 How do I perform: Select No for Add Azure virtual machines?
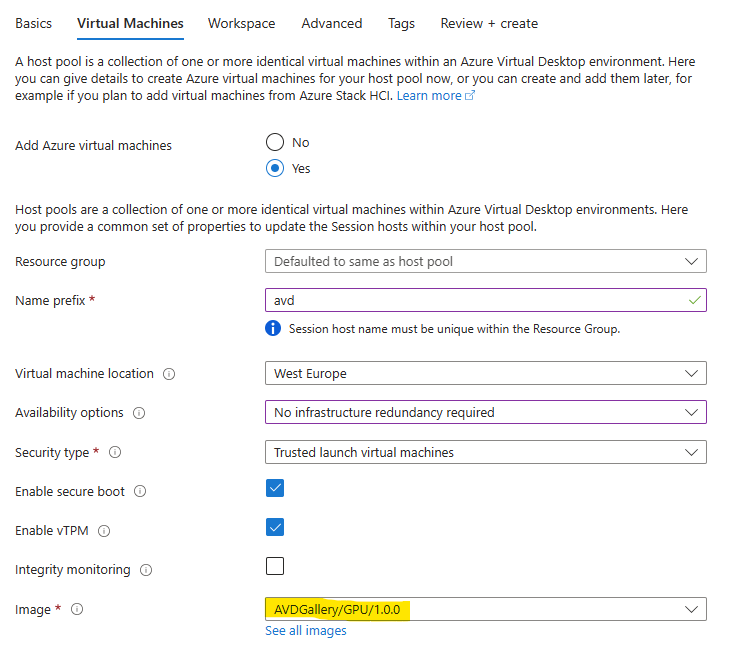275,142
